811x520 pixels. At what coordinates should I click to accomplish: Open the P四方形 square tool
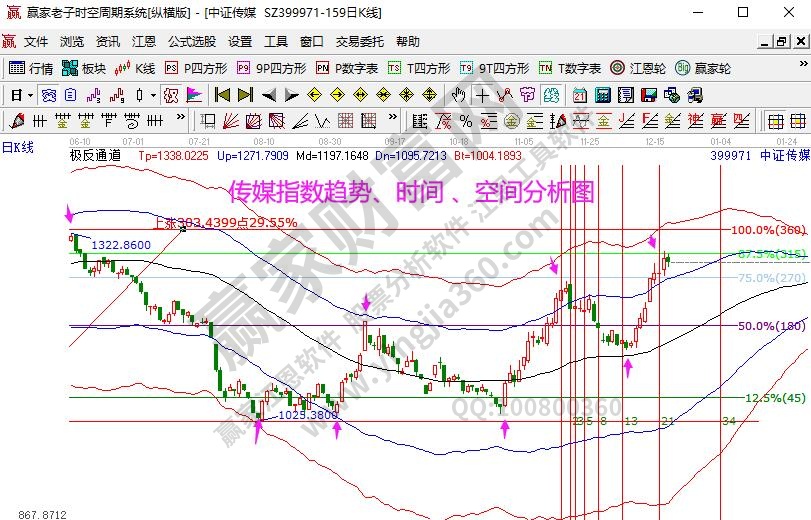click(x=197, y=69)
